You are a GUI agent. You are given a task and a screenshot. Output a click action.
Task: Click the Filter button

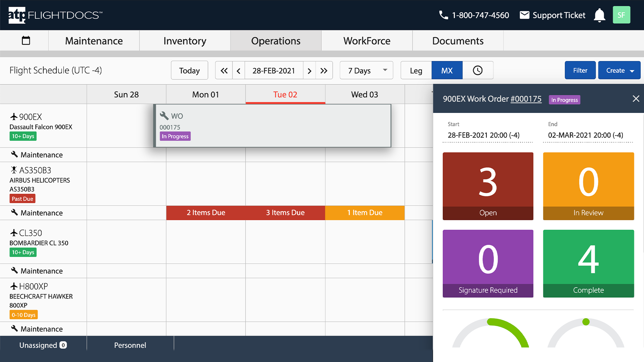[579, 70]
